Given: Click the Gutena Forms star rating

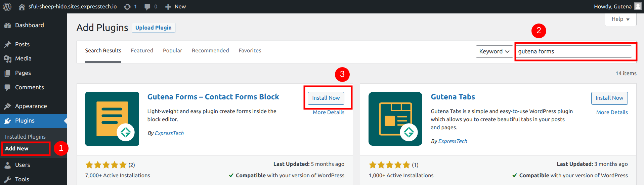Looking at the screenshot, I should point(106,165).
